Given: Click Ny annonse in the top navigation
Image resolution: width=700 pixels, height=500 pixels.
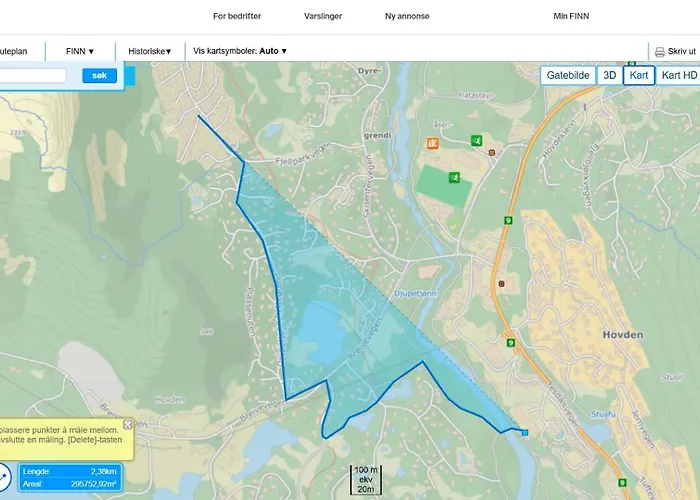Looking at the screenshot, I should tap(407, 16).
